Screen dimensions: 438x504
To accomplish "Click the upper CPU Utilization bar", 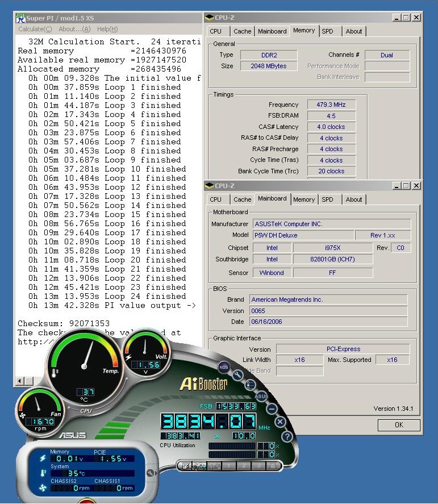I will coord(232,446).
